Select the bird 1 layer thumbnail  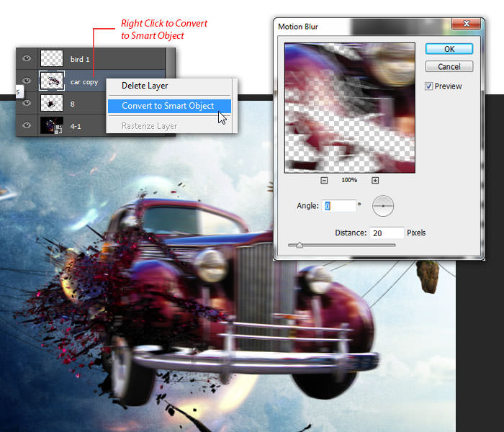52,58
